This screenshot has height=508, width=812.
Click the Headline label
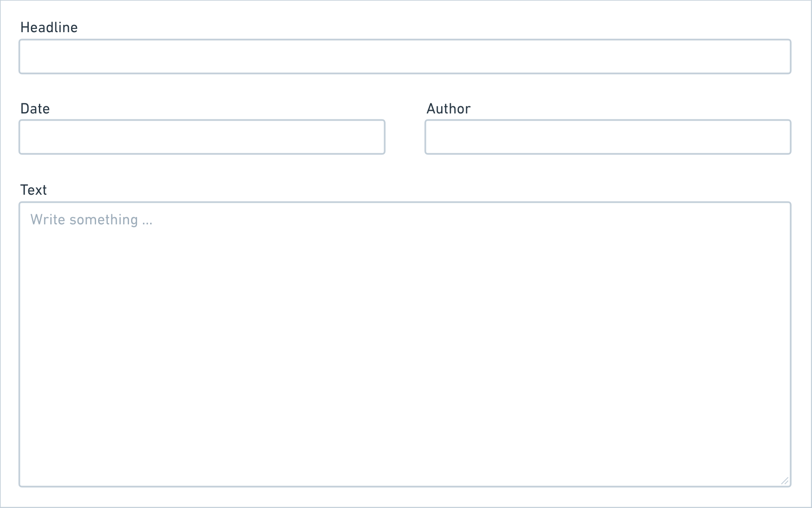pos(49,28)
